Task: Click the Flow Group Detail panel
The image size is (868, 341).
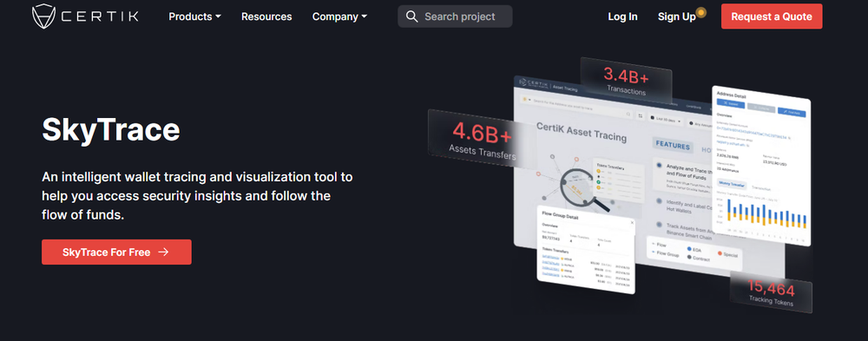Action: (x=586, y=250)
